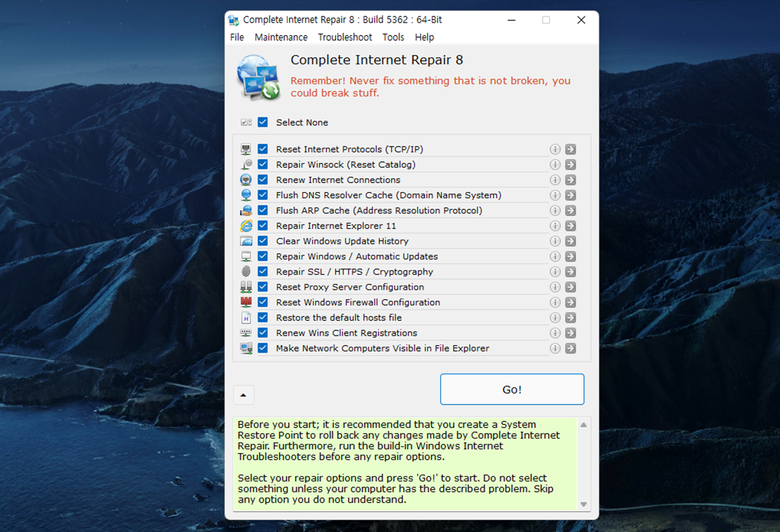The width and height of the screenshot is (780, 532).
Task: Click info icon for Renew Internet Connections
Action: click(x=555, y=180)
